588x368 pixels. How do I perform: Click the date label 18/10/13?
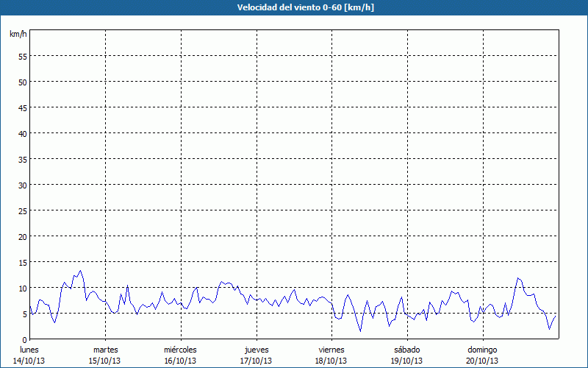pos(331,361)
